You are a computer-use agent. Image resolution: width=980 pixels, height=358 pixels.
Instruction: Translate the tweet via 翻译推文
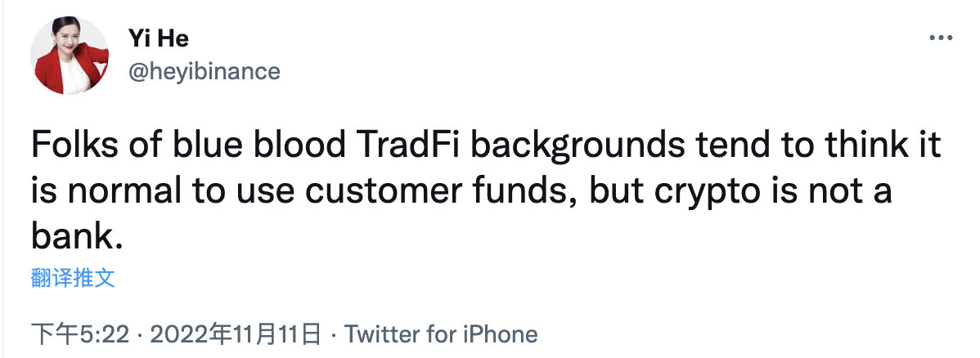(73, 278)
